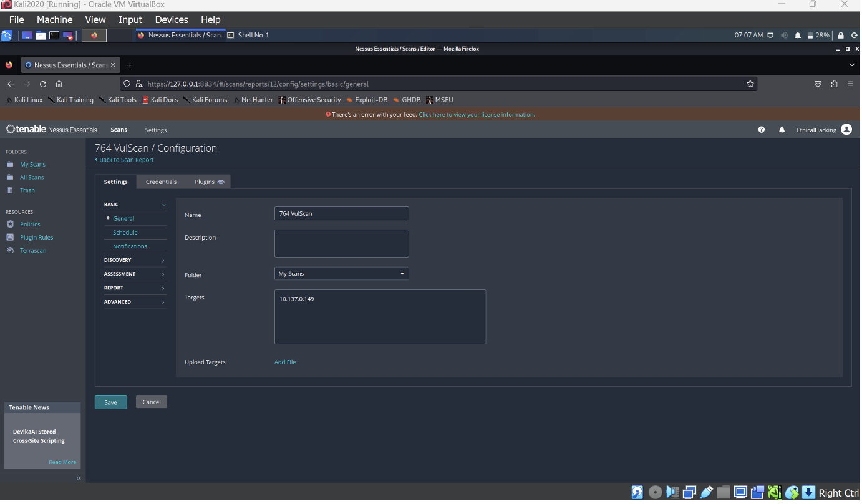Viewport: 862px width, 504px height.
Task: Go to the Nessus Settings top nav
Action: click(156, 130)
